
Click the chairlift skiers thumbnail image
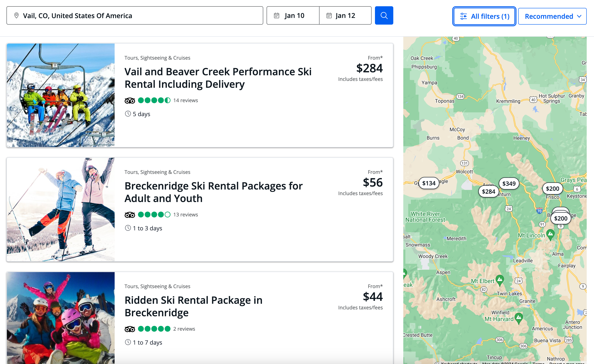coord(60,95)
